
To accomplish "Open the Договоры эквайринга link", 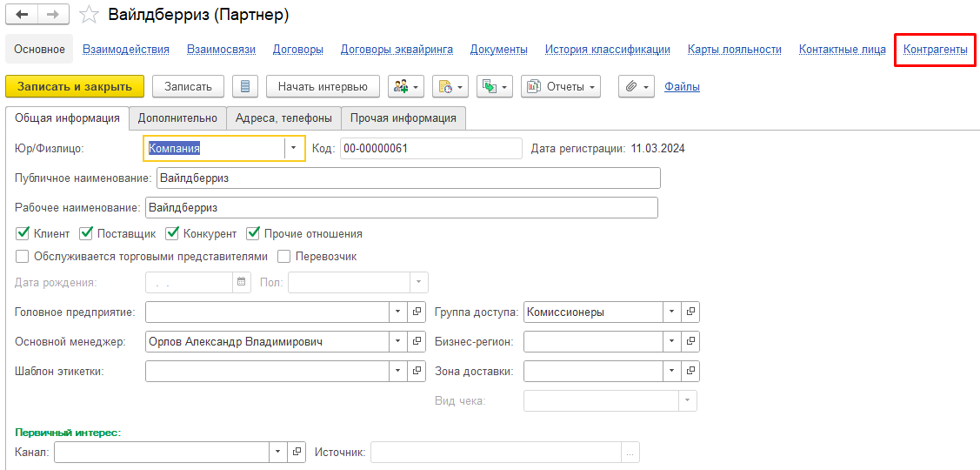I will [x=397, y=50].
